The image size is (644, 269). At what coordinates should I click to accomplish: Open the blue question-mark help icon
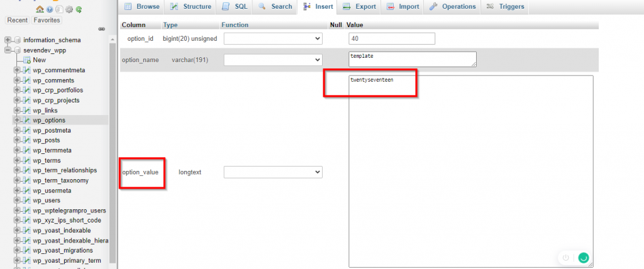click(49, 9)
